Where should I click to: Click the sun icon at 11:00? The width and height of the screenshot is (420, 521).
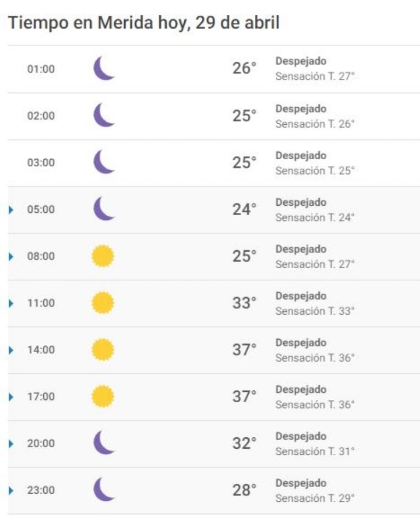[x=103, y=303]
